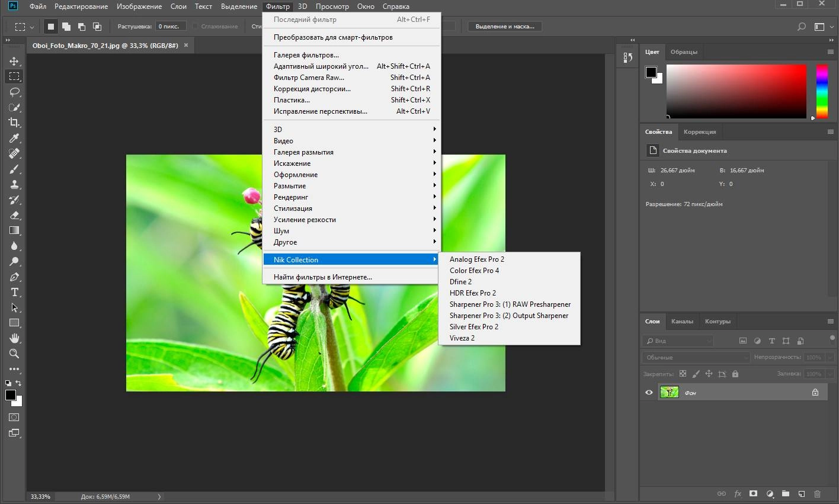This screenshot has height=504, width=839.
Task: Change screen mode in the toolbox
Action: pos(14,433)
